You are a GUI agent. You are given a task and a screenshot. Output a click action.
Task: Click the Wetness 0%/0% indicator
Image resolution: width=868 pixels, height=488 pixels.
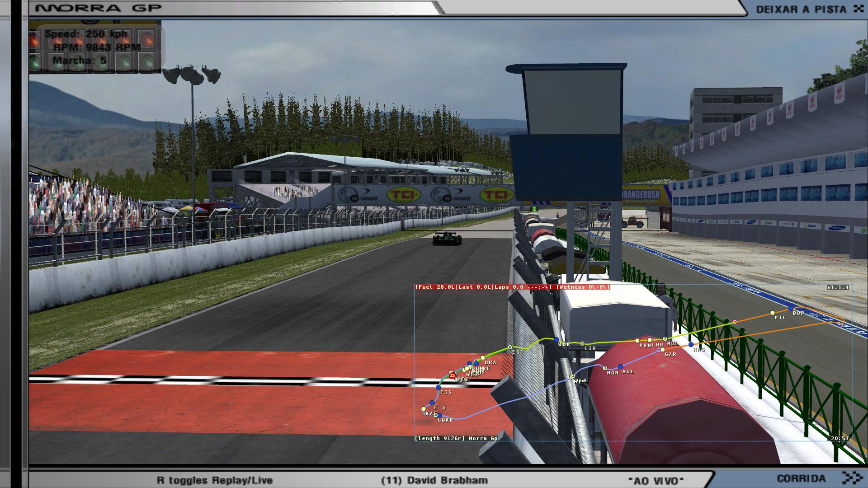tap(583, 287)
